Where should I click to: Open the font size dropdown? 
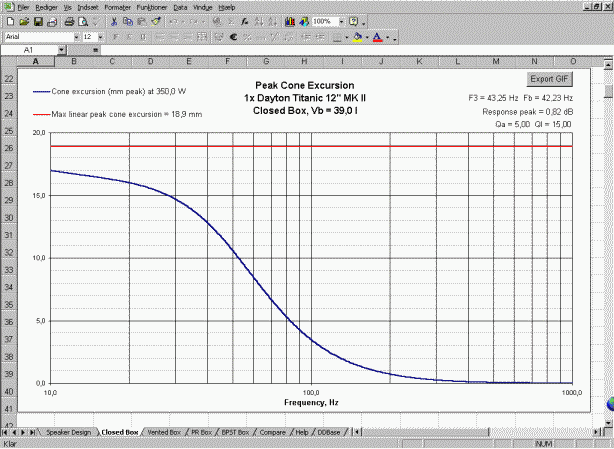[99, 36]
